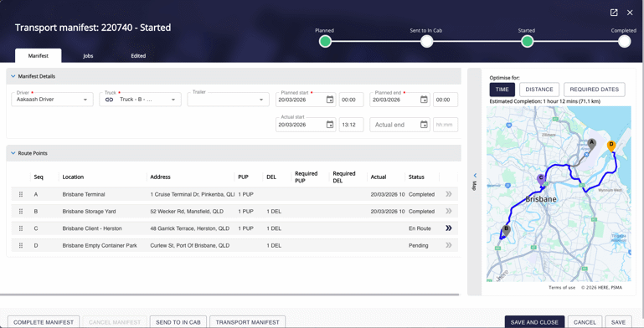
Task: Click map marker A
Action: pos(591,144)
